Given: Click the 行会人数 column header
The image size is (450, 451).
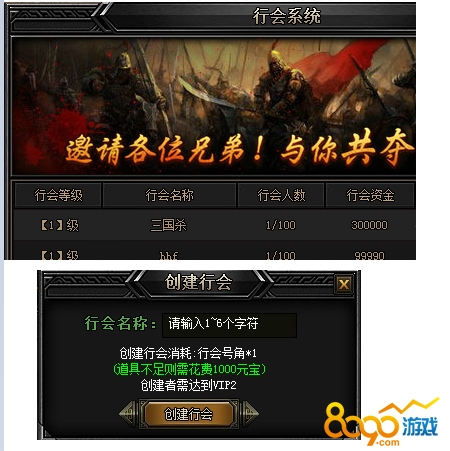Looking at the screenshot, I should tap(281, 195).
